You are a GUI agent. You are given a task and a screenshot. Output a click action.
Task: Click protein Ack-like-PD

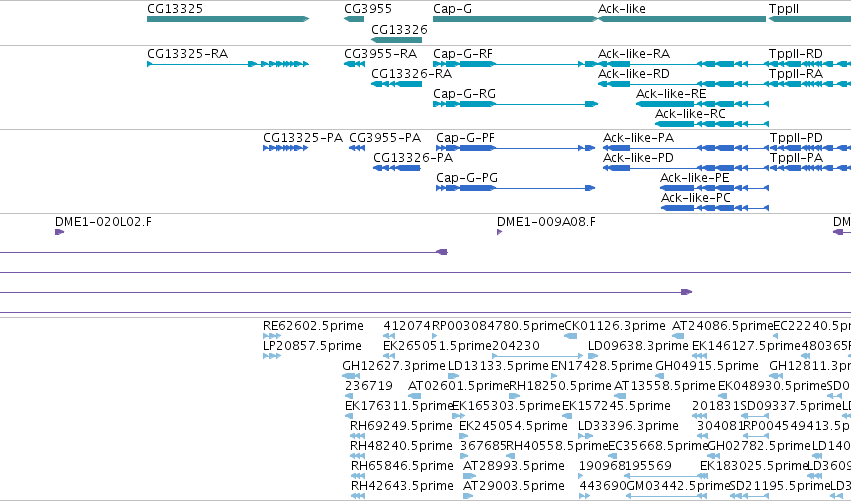(684, 168)
